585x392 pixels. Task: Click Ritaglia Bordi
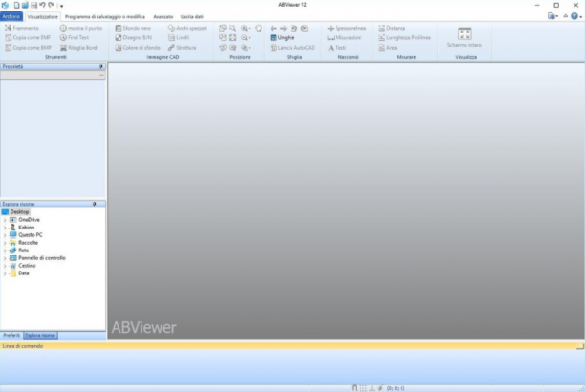tap(78, 48)
